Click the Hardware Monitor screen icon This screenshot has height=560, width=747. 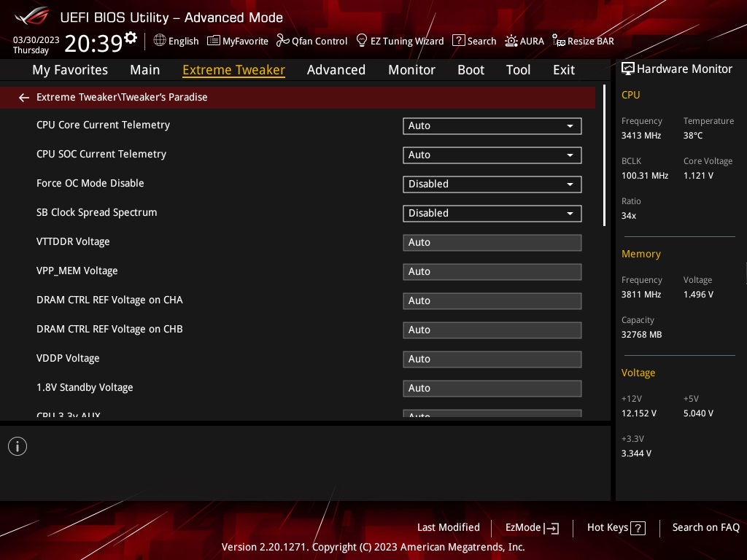628,69
